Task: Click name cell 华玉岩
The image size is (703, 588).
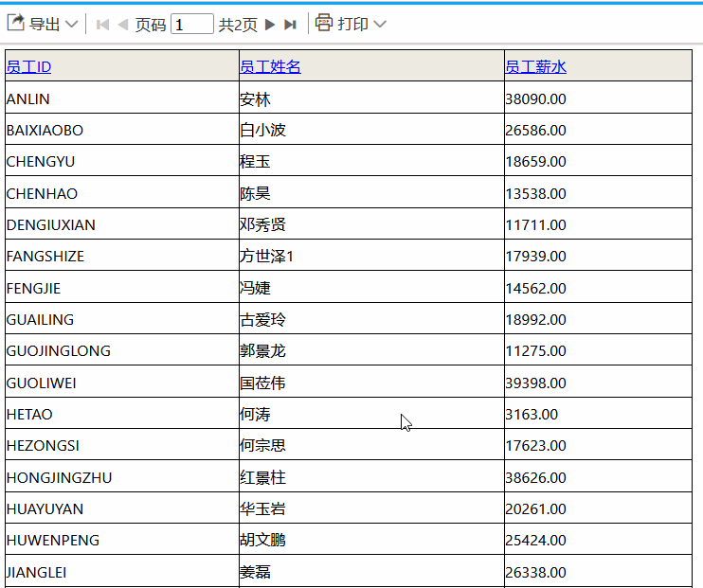Action: point(371,508)
